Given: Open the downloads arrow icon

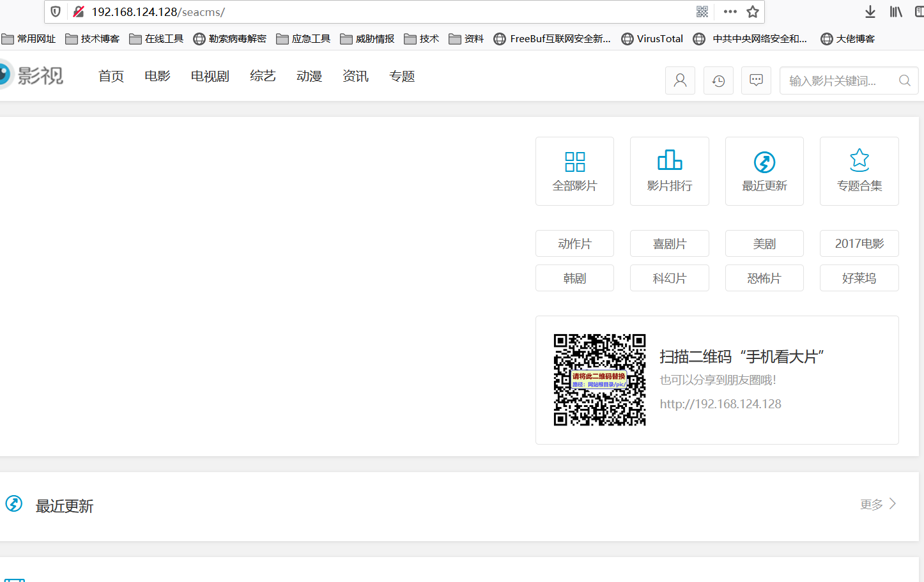Looking at the screenshot, I should (x=870, y=11).
